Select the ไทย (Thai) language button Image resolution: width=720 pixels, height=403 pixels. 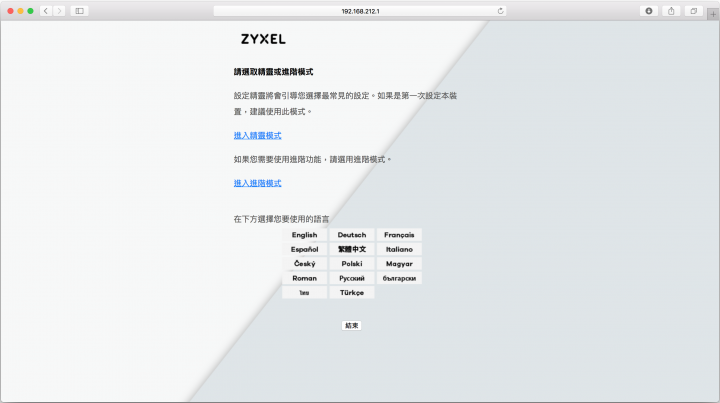[304, 292]
